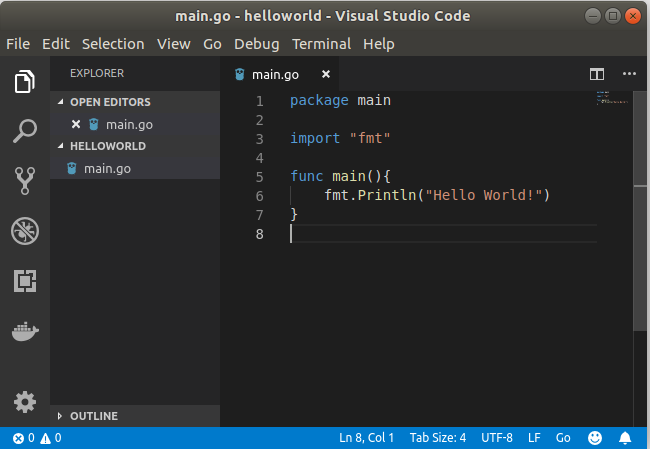Collapse the HELLOWORLD folder section
The width and height of the screenshot is (650, 449).
pyautogui.click(x=61, y=146)
